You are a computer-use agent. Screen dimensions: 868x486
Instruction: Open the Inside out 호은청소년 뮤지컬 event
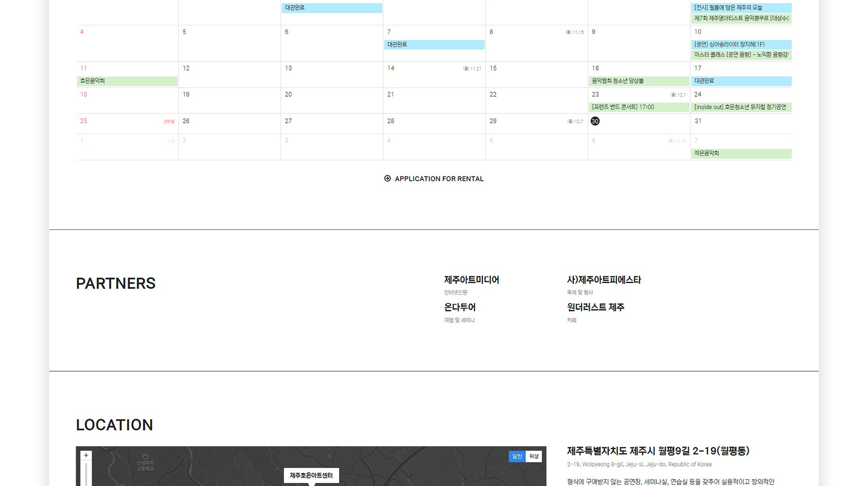pyautogui.click(x=741, y=107)
